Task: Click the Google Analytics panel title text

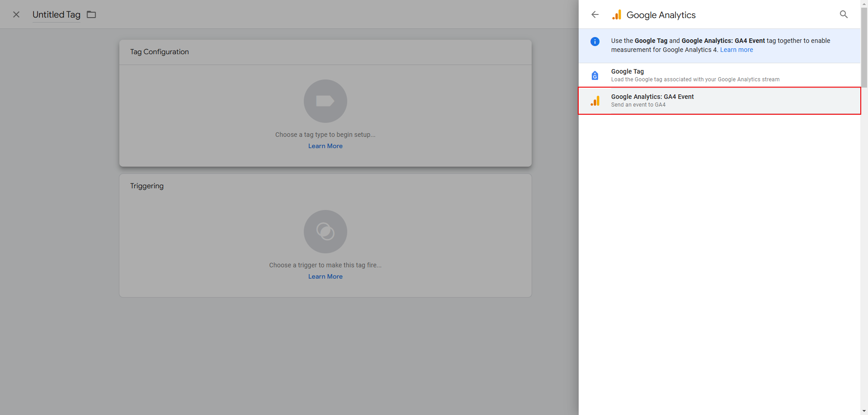Action: pos(661,15)
